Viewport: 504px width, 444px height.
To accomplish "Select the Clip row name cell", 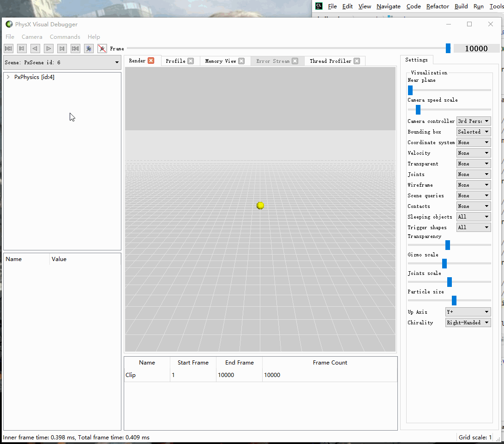I will 147,375.
